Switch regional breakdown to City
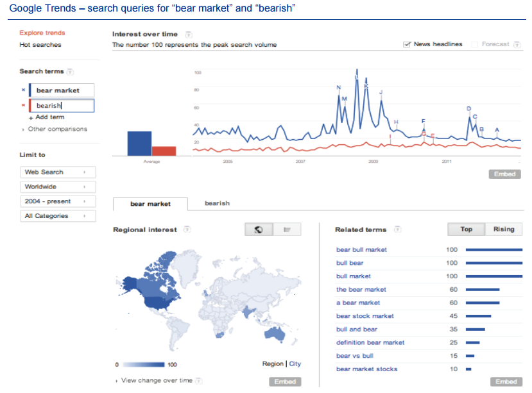Image resolution: width=532 pixels, height=393 pixels. coord(295,364)
